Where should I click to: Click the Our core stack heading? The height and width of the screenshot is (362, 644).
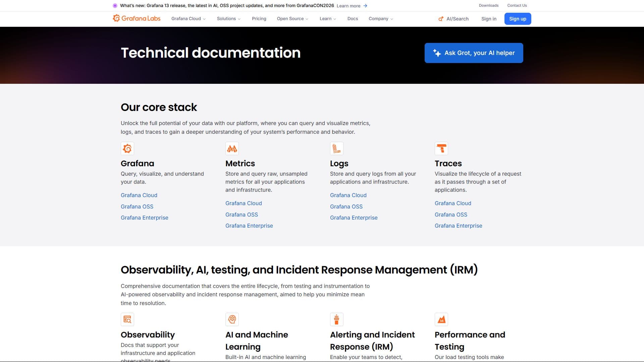159,107
